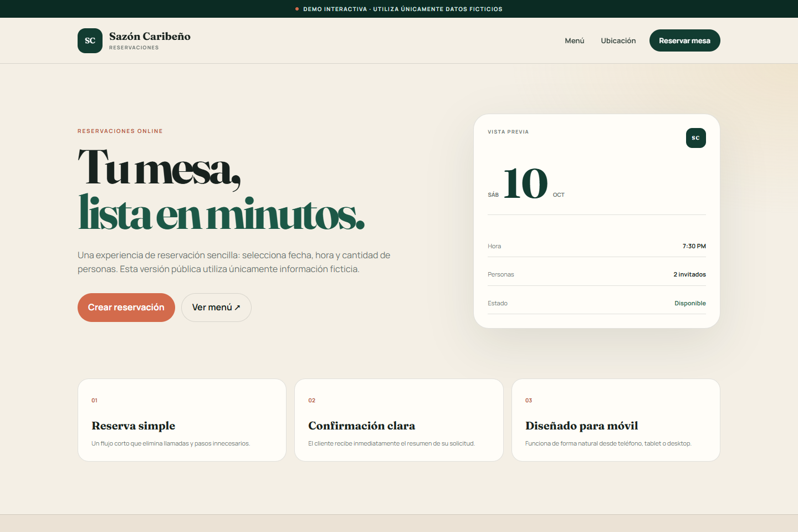
Task: Click the VISTA PREVIA label
Action: (x=508, y=132)
